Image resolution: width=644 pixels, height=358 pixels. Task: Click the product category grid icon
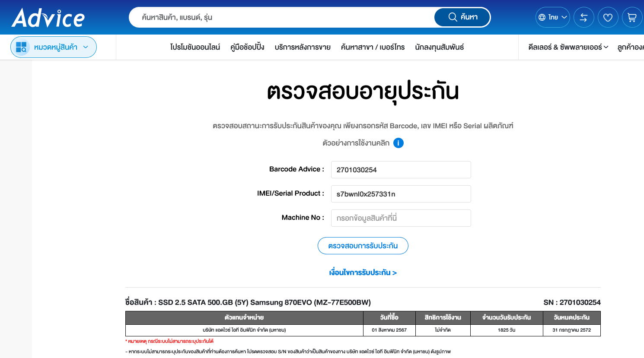coord(21,47)
